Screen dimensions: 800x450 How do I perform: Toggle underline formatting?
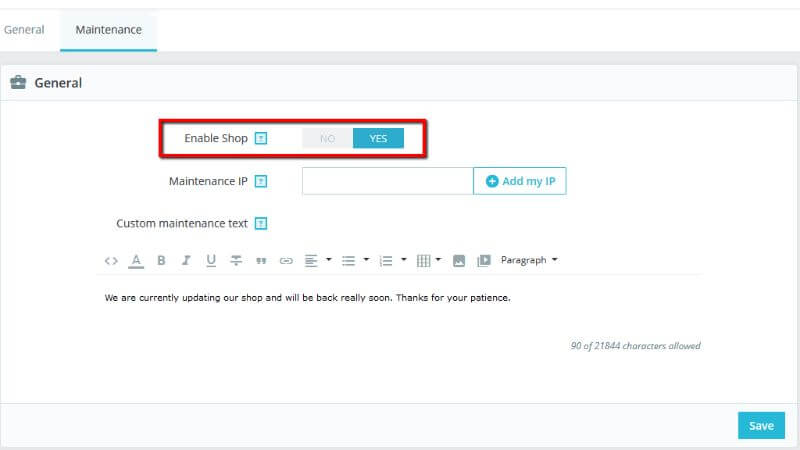[211, 261]
